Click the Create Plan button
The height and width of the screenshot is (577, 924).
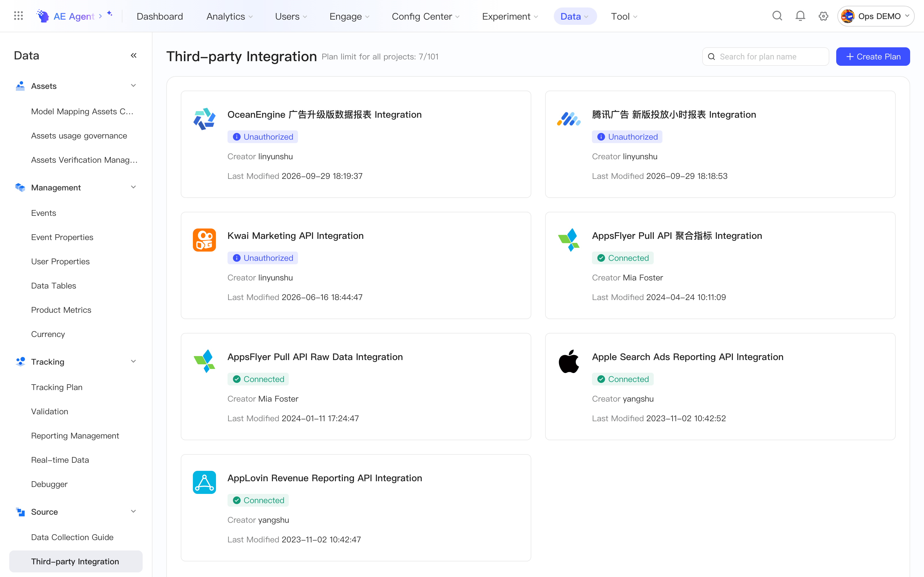pos(873,57)
